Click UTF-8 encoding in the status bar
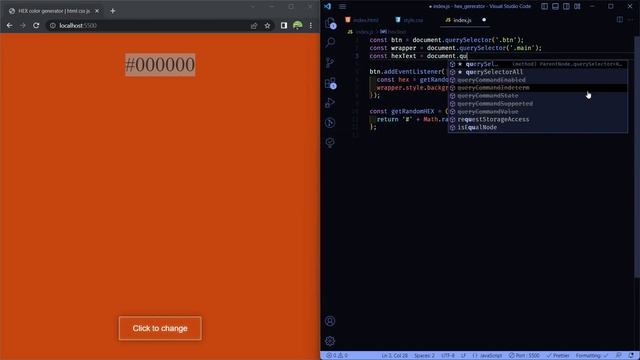640x360 pixels. [x=448, y=356]
